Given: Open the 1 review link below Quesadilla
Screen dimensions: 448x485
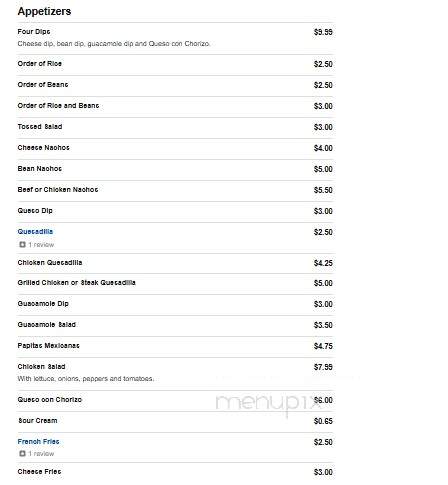Looking at the screenshot, I should (x=41, y=245).
